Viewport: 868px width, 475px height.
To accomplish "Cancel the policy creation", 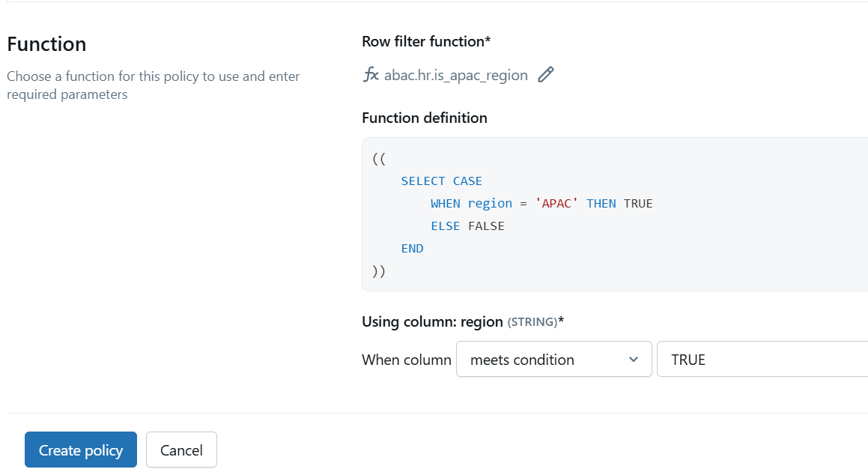I will click(x=181, y=450).
